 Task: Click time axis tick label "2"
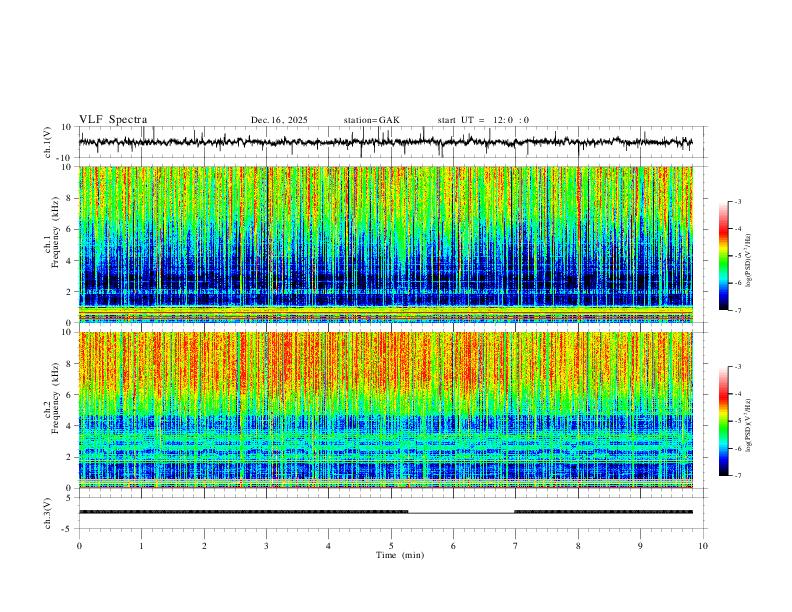coord(204,546)
